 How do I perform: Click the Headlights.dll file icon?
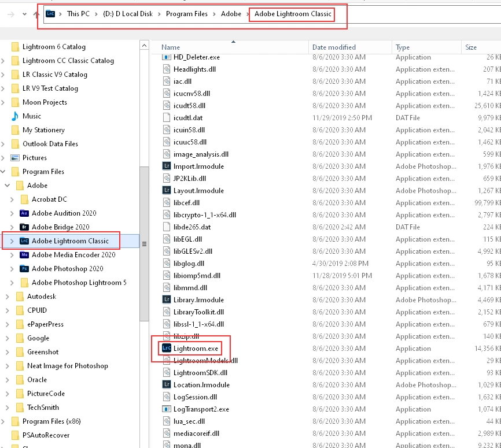pos(167,69)
